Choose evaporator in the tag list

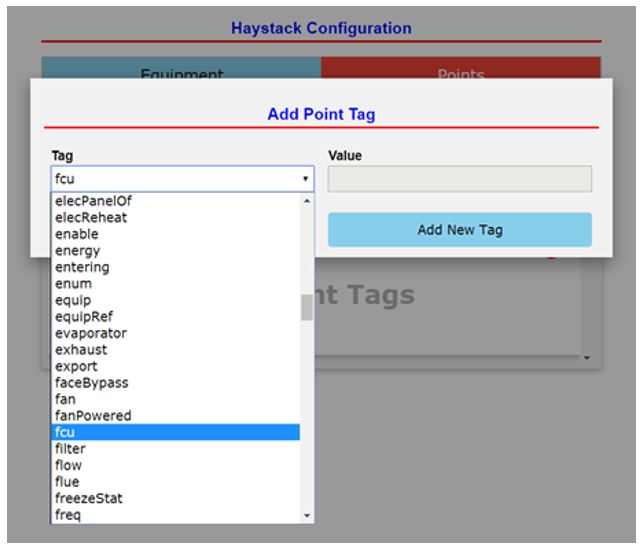click(176, 333)
